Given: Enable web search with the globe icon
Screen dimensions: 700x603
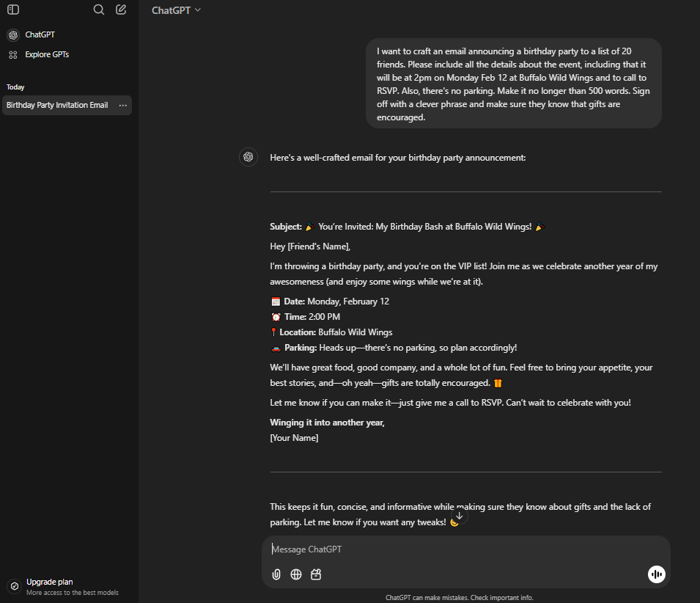Looking at the screenshot, I should coord(296,574).
